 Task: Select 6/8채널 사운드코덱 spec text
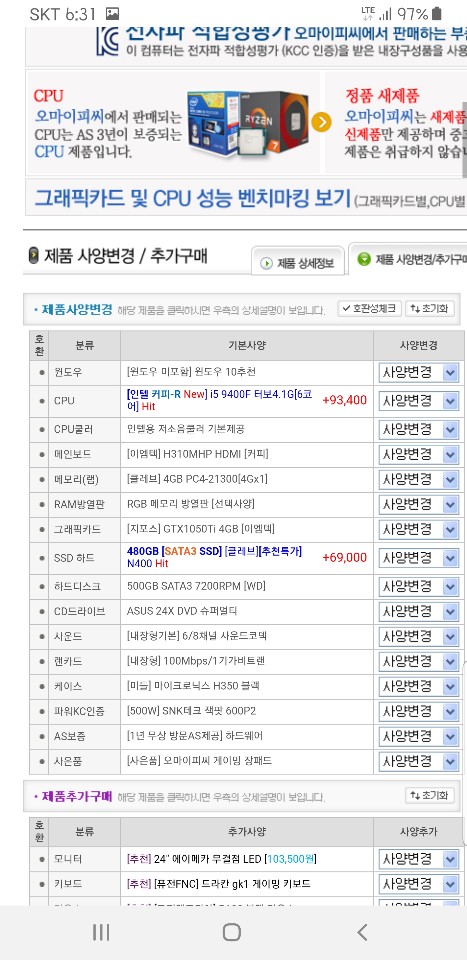point(196,636)
